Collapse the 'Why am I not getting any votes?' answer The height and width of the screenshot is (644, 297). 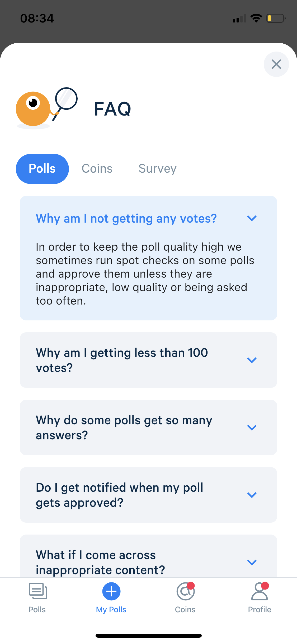click(252, 218)
